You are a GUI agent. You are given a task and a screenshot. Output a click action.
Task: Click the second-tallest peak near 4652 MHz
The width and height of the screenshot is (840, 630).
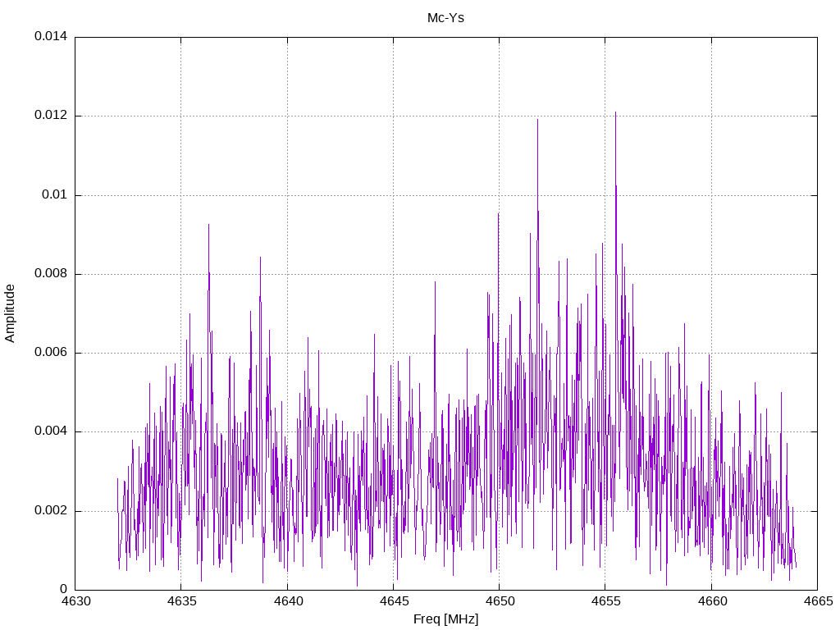pyautogui.click(x=537, y=121)
